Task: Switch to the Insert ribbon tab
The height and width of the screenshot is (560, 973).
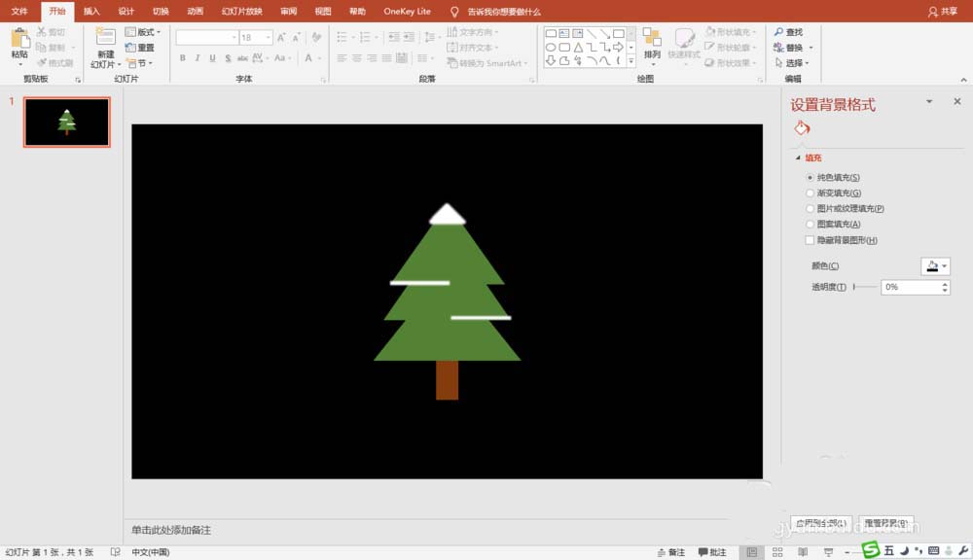Action: 91,11
